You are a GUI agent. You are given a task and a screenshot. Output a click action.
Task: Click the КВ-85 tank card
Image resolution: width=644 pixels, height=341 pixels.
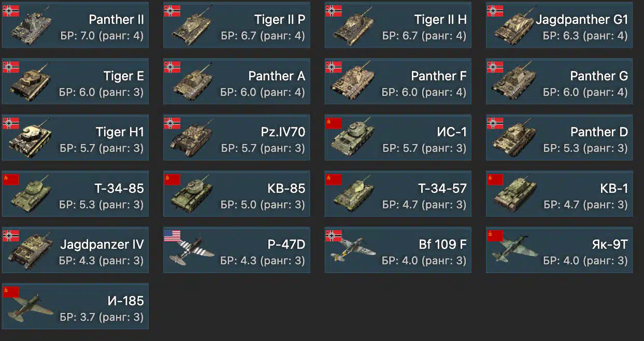pos(237,194)
